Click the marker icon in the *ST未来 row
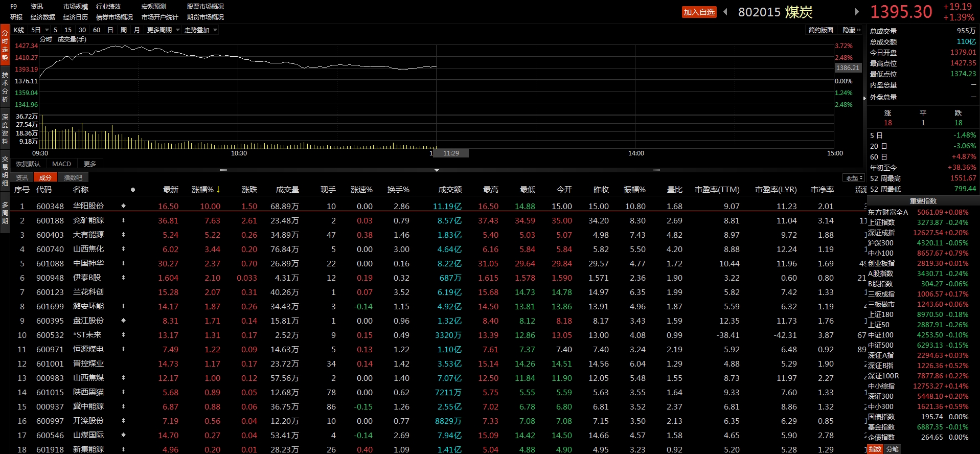Image resolution: width=980 pixels, height=454 pixels. click(x=123, y=335)
